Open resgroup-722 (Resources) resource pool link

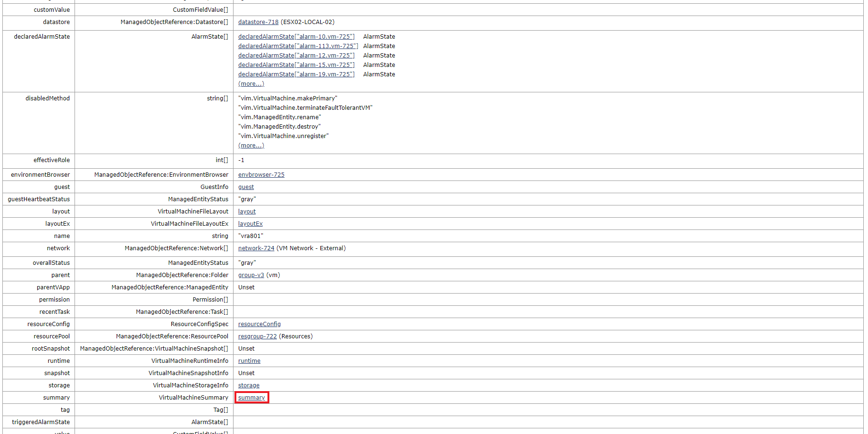tap(257, 336)
